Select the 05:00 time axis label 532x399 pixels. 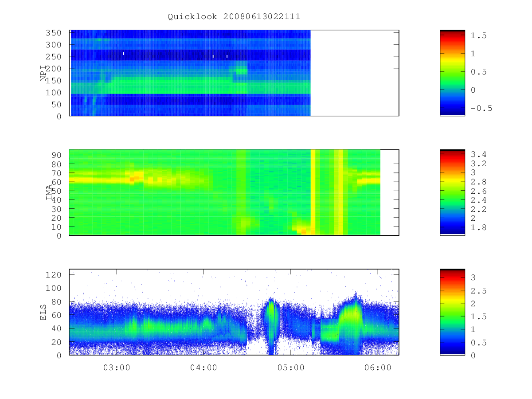click(290, 368)
